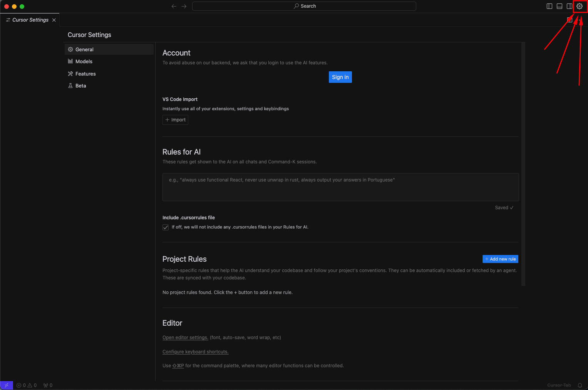Close the Cursor Settings tab
Viewport: 588px width, 390px height.
click(54, 20)
